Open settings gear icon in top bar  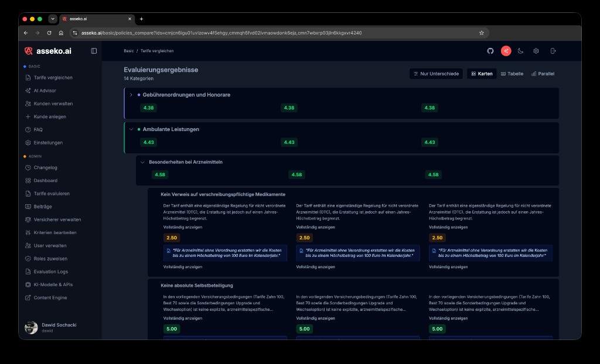point(536,51)
